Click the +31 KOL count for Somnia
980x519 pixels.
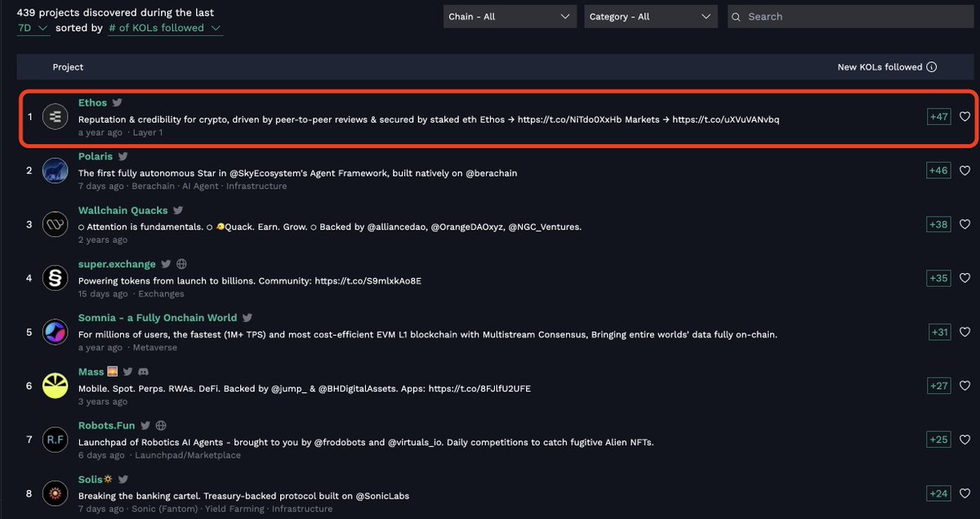click(940, 332)
